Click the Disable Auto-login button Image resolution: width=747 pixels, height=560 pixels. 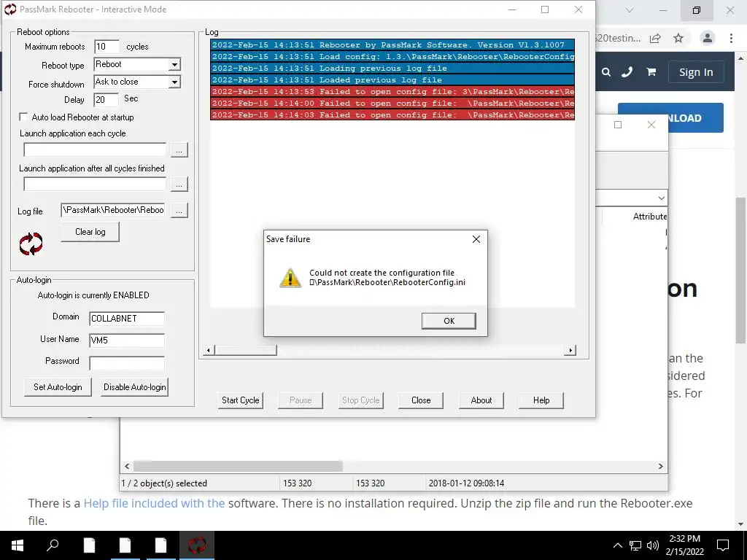coord(135,387)
